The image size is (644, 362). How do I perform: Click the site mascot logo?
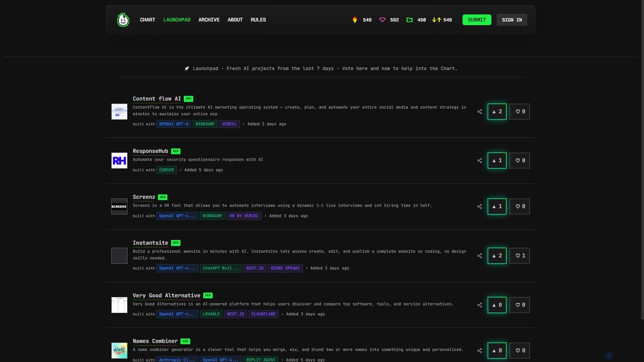[x=123, y=20]
